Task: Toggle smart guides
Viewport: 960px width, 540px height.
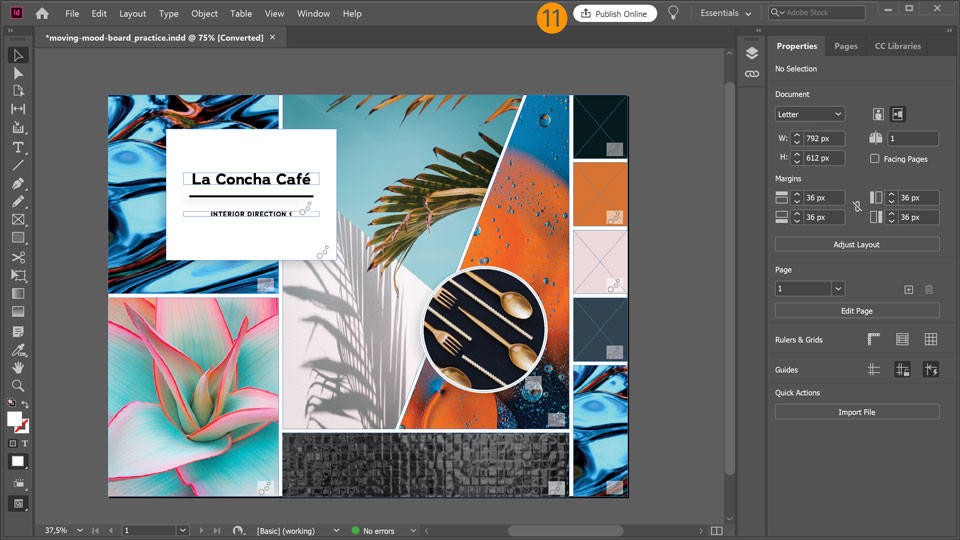Action: [931, 369]
